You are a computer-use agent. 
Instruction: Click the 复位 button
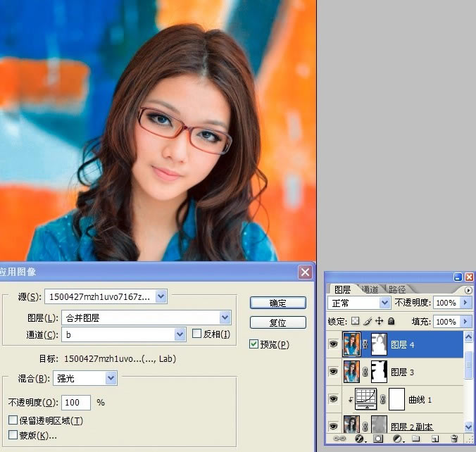pos(277,322)
